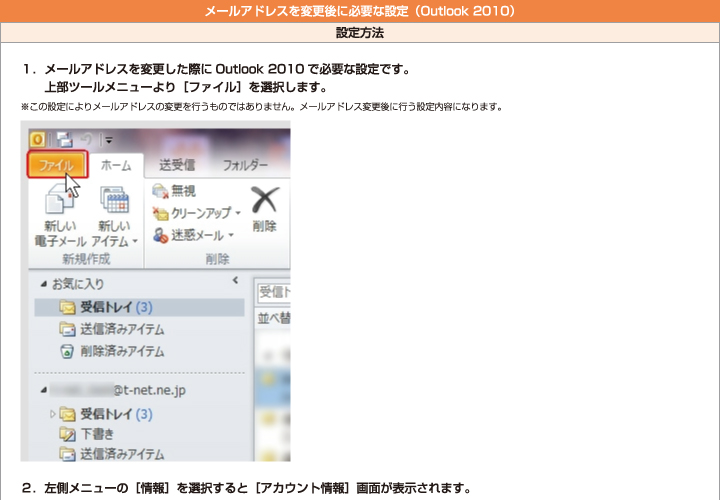This screenshot has height=500, width=720.
Task: Switch to the ホーム ribbon tab
Action: [116, 165]
